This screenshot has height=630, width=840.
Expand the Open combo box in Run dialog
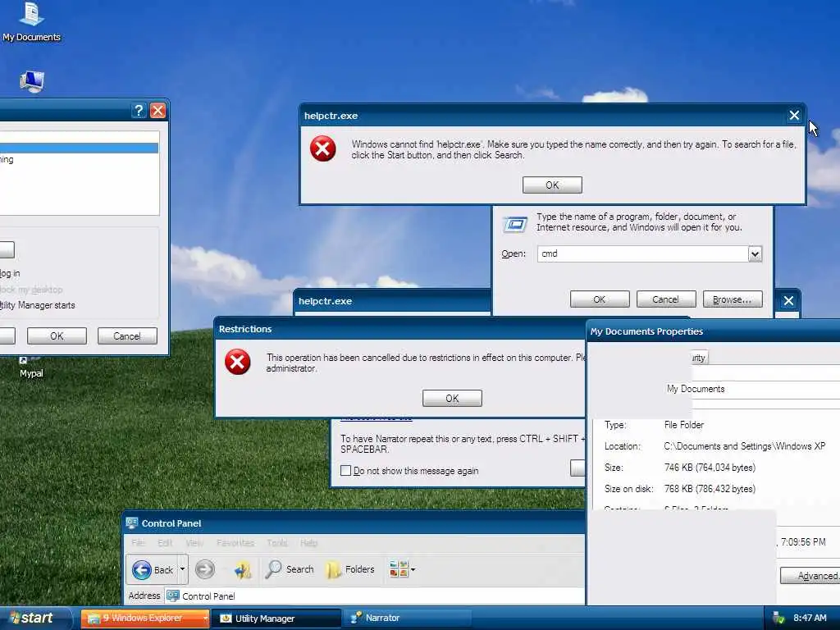[x=755, y=254]
